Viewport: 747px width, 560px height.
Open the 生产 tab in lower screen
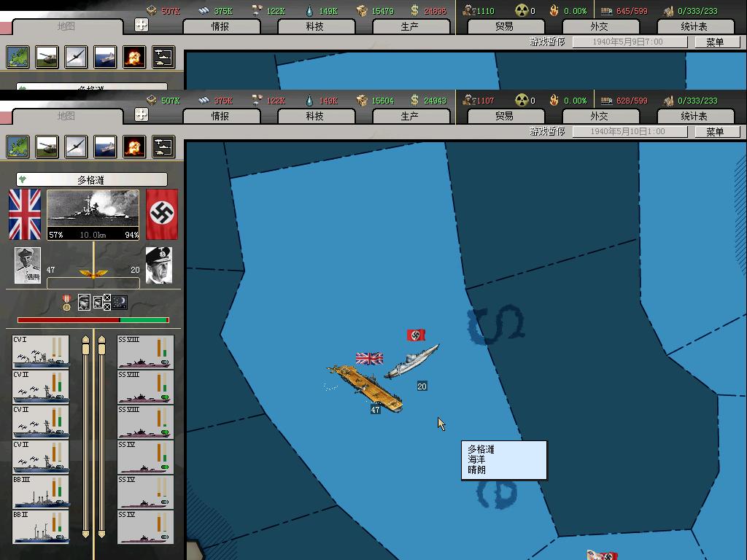point(411,116)
